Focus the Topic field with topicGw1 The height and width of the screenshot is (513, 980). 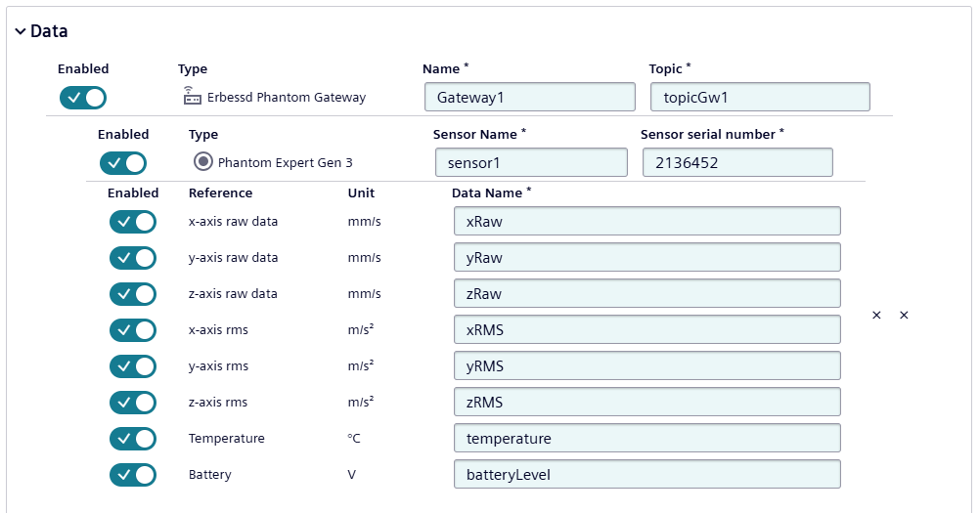pyautogui.click(x=759, y=97)
